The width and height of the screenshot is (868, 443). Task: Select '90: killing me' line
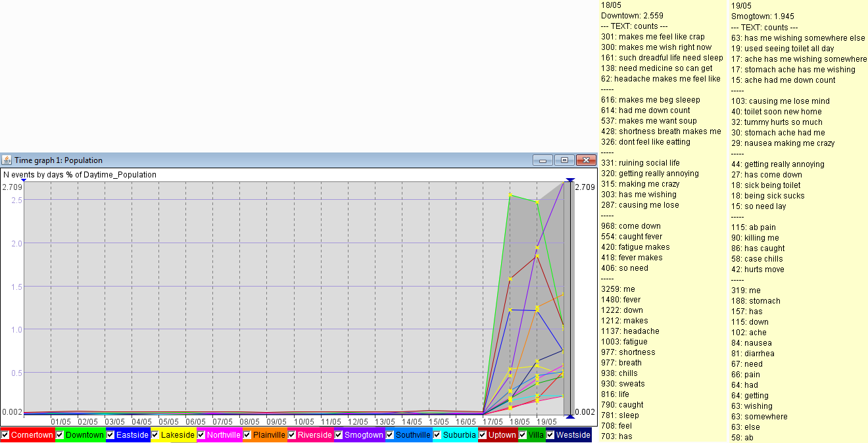[755, 238]
